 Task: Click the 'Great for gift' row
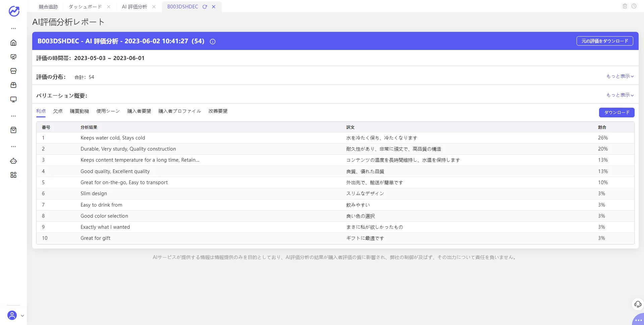pyautogui.click(x=335, y=238)
